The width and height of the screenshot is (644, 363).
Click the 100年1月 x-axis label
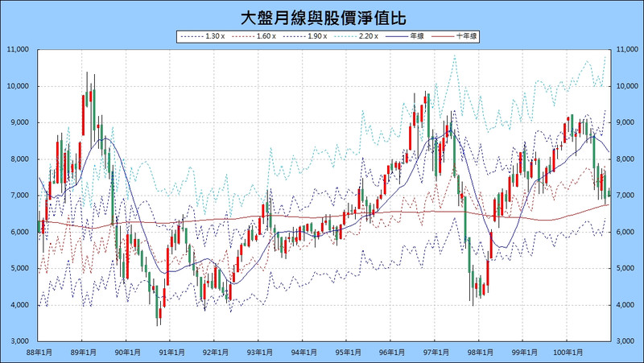568,353
